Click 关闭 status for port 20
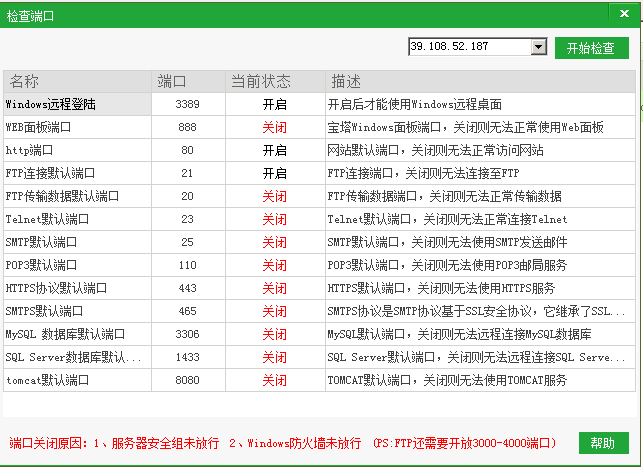 275,196
